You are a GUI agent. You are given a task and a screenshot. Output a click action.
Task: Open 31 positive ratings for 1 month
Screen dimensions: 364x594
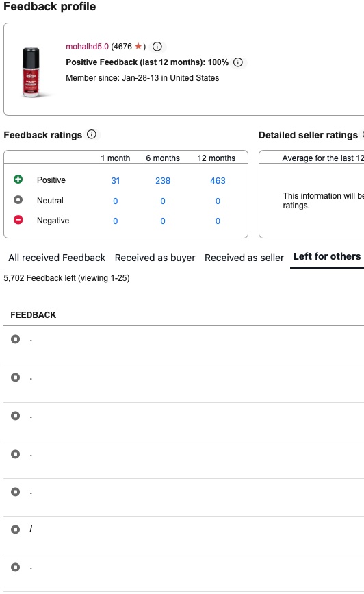[116, 181]
